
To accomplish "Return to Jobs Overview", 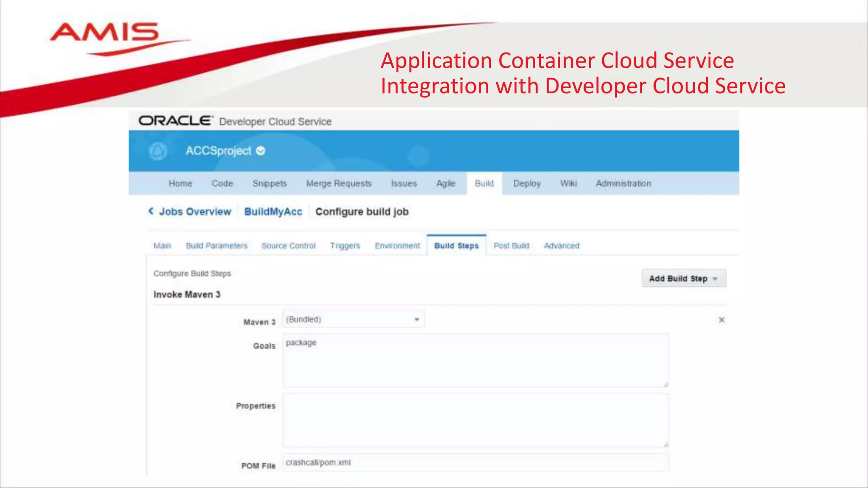I will [195, 211].
